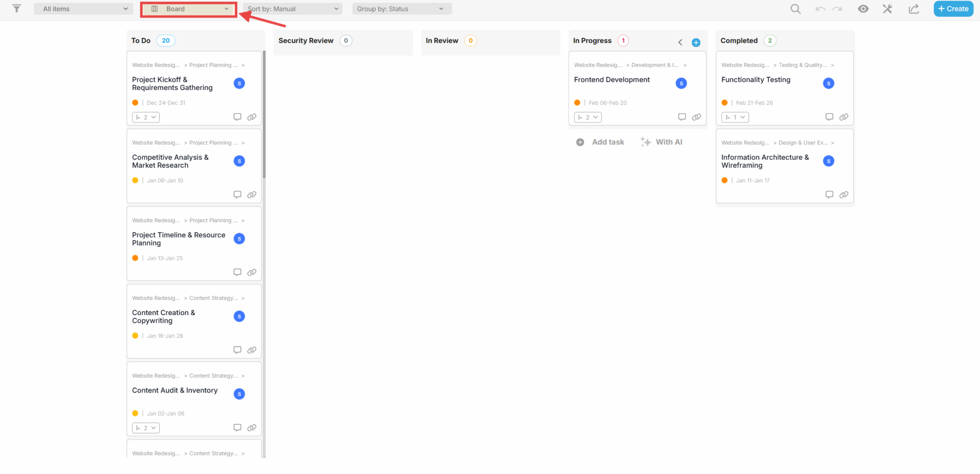Viewport: 980px width, 474px height.
Task: Click the undo arrow icon
Action: click(x=820, y=9)
